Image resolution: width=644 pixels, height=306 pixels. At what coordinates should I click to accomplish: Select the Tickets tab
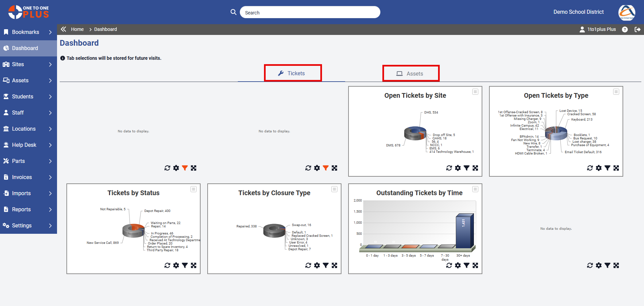293,73
